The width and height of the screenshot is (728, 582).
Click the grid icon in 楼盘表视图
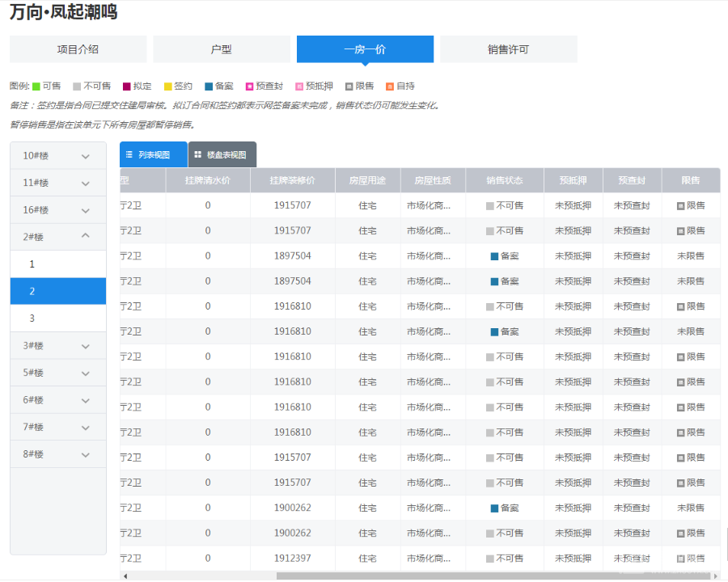[198, 154]
